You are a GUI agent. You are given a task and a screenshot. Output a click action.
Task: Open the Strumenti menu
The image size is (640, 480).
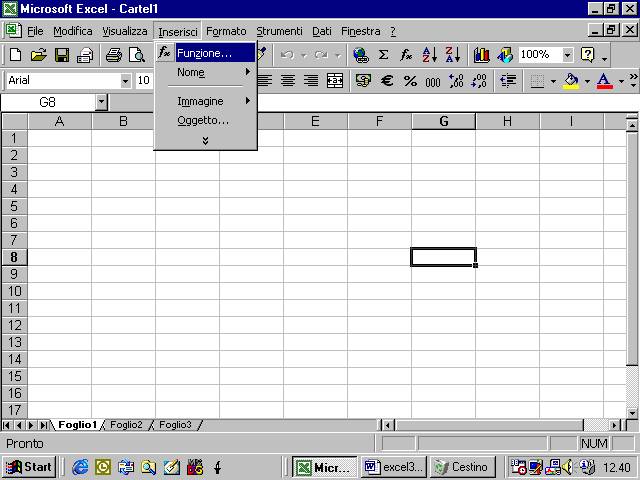click(x=280, y=31)
